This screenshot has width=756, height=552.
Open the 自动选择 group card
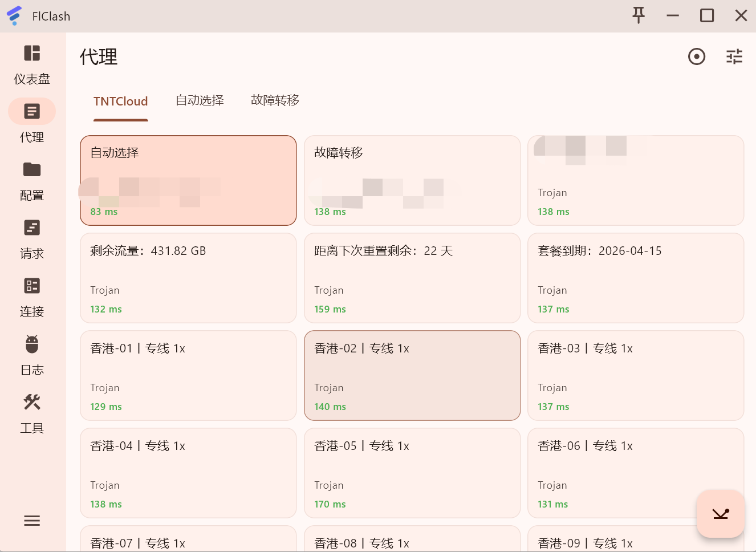tap(188, 180)
